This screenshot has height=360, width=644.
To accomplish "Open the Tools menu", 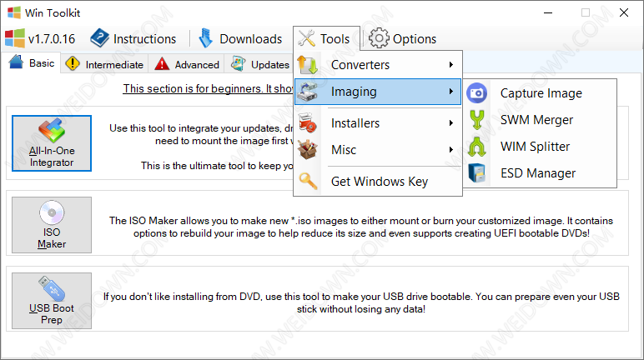I will (326, 38).
